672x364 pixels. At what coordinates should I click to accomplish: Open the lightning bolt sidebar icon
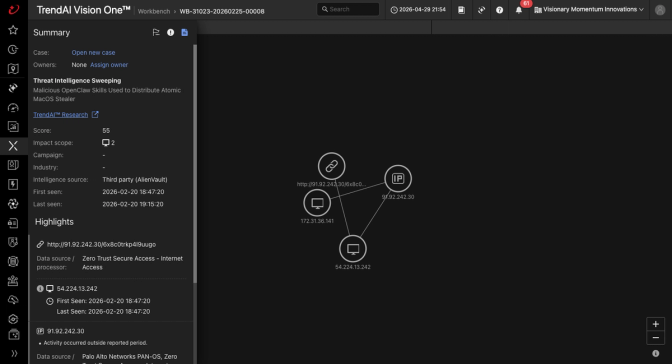(x=13, y=184)
